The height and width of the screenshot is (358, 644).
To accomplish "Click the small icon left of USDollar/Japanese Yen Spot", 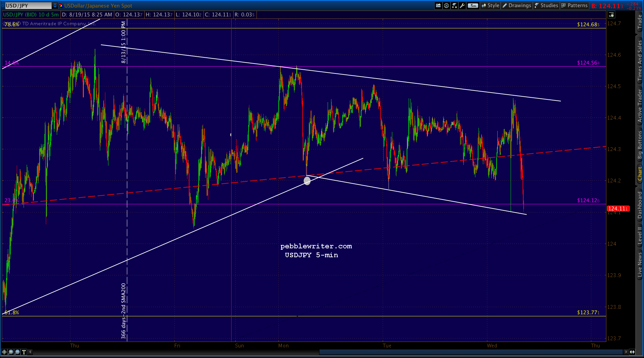I will click(61, 5).
